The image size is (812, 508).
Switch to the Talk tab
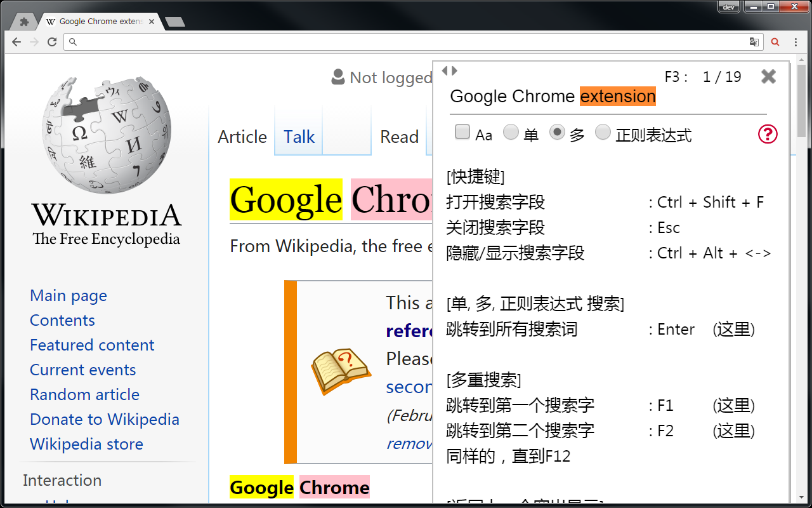point(299,137)
